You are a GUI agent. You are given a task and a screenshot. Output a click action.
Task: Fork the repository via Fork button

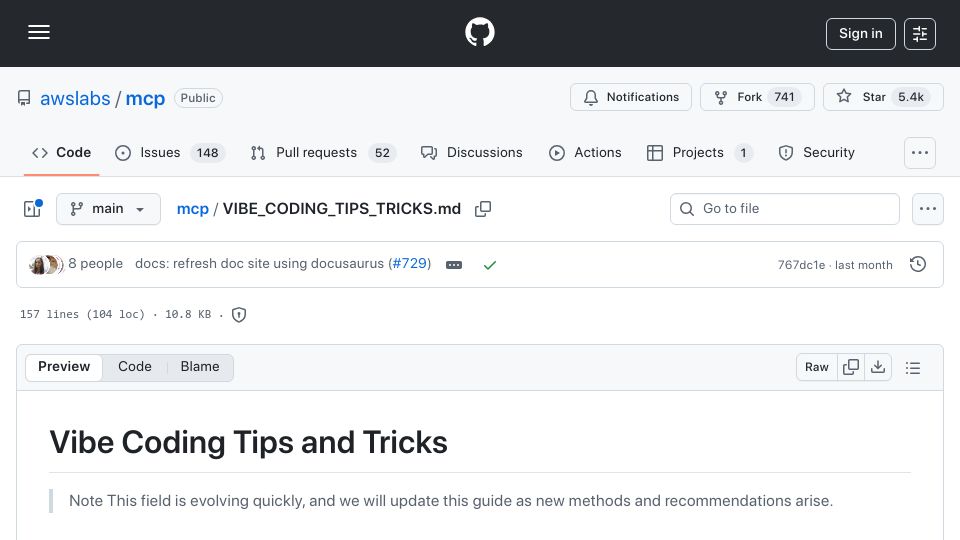(757, 97)
